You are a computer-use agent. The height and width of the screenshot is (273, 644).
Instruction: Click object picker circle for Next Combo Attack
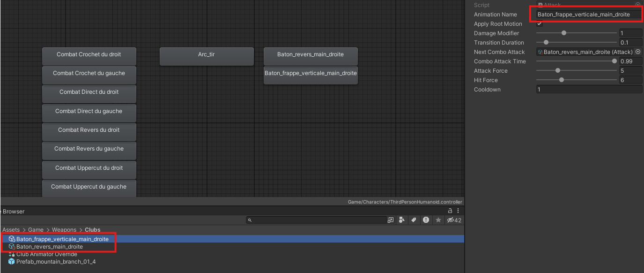click(x=638, y=52)
